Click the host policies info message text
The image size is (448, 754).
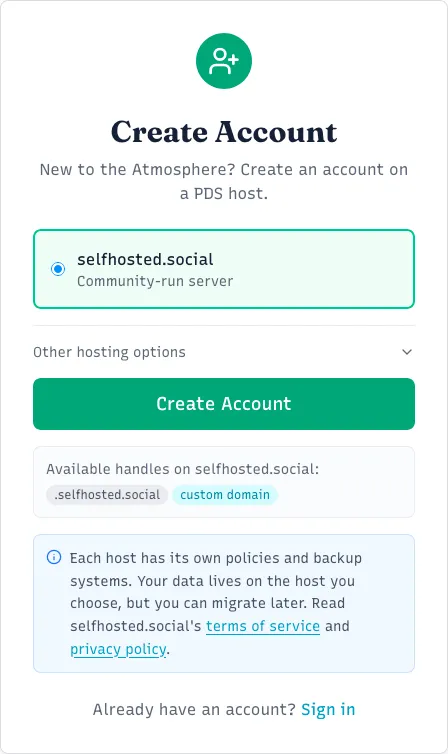click(216, 603)
